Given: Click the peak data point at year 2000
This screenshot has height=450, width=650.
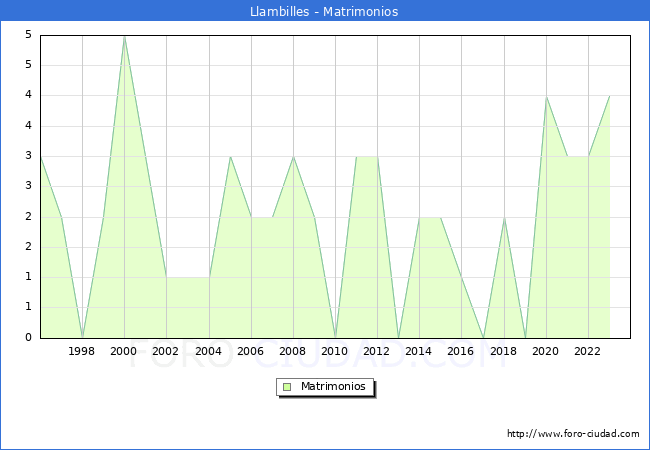Looking at the screenshot, I should [124, 37].
